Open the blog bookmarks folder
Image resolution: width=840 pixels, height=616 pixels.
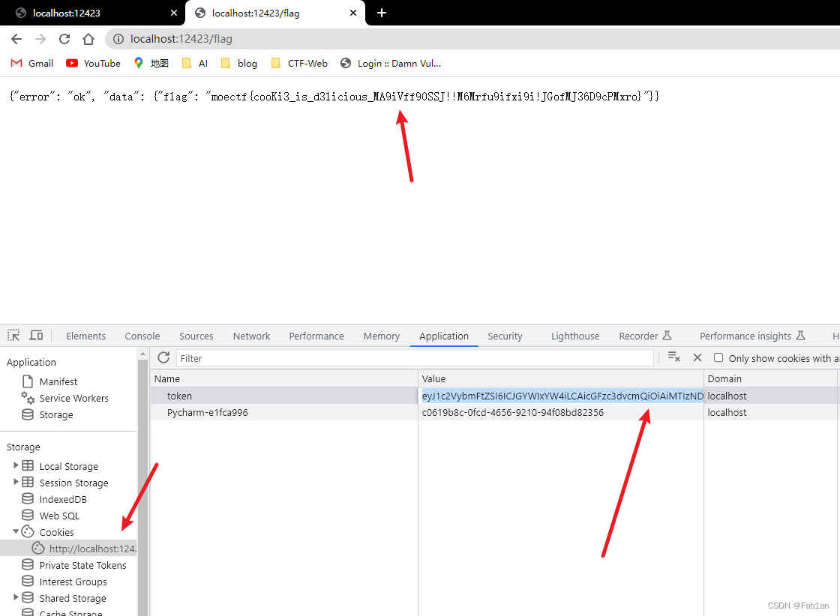pyautogui.click(x=239, y=63)
